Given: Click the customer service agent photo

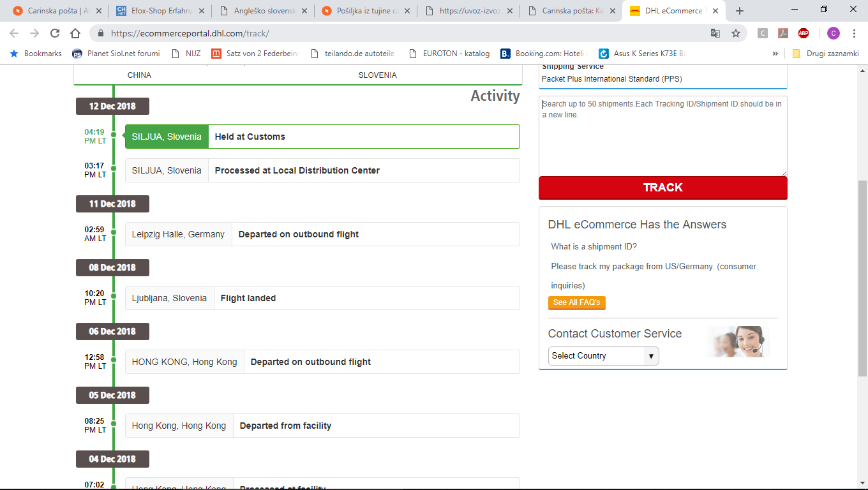Looking at the screenshot, I should click(739, 341).
